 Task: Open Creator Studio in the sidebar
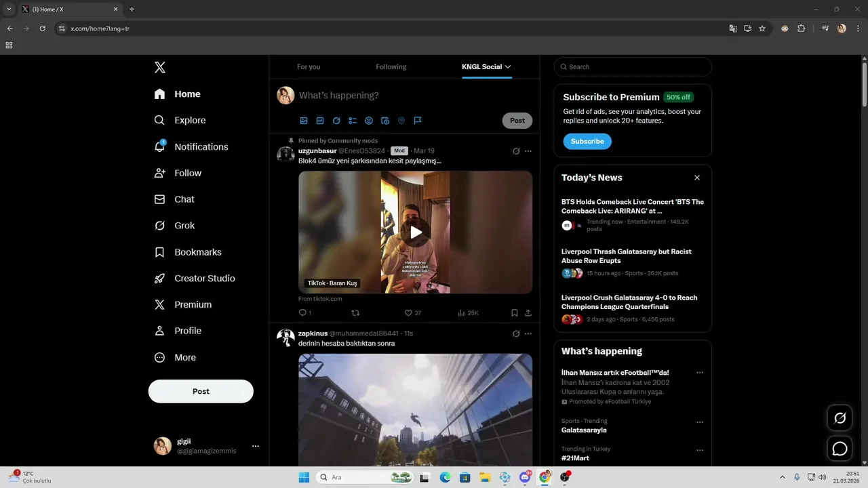click(x=195, y=279)
